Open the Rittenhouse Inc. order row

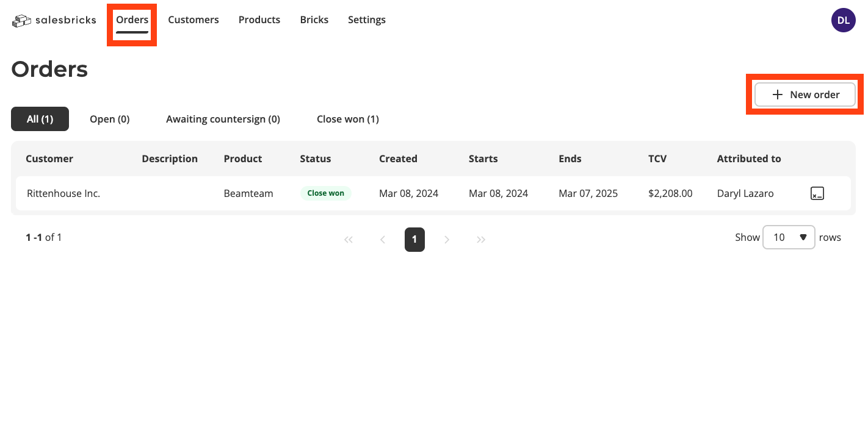click(63, 194)
